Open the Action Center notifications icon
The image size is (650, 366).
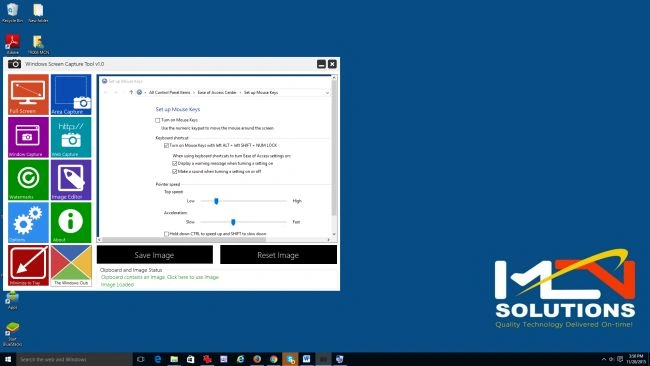pyautogui.click(x=620, y=359)
